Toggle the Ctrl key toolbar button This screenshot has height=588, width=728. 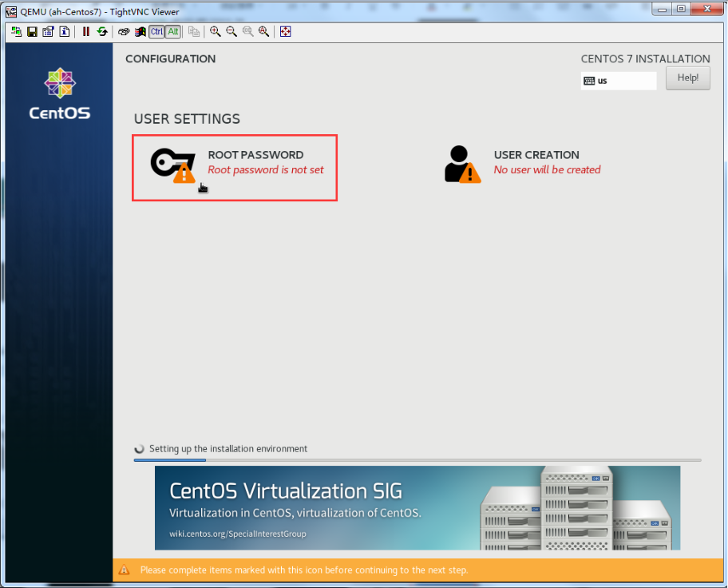[156, 32]
